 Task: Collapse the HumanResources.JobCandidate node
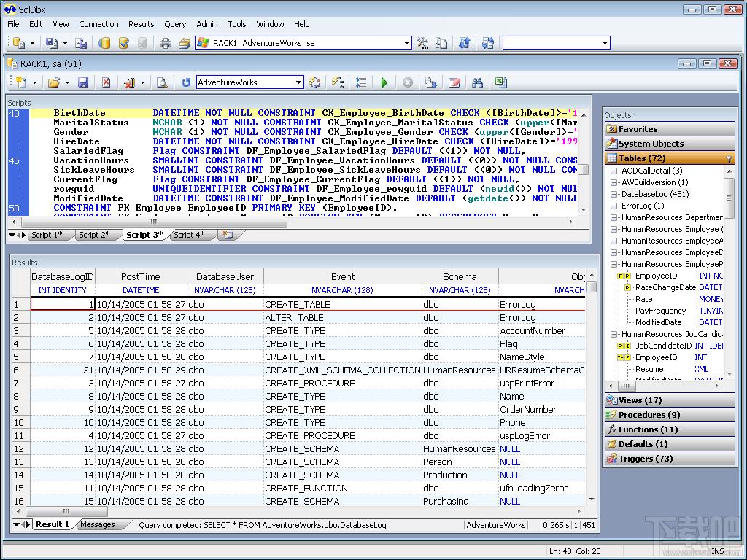(614, 334)
